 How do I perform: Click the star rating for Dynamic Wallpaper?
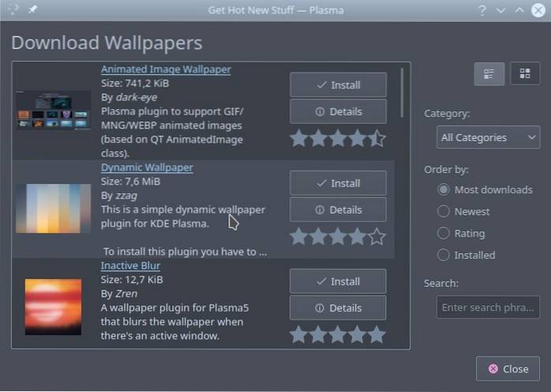click(337, 237)
